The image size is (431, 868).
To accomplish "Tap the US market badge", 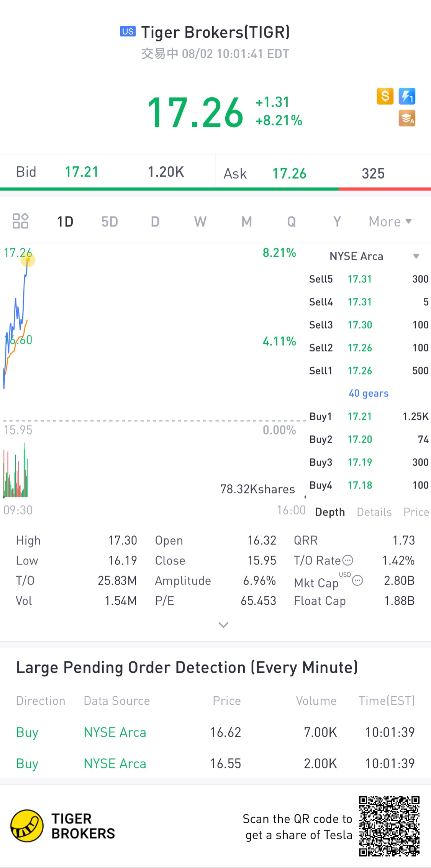I will pyautogui.click(x=128, y=31).
